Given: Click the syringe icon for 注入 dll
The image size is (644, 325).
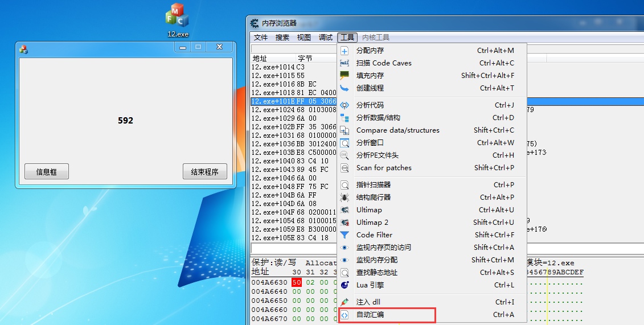Looking at the screenshot, I should tap(344, 302).
